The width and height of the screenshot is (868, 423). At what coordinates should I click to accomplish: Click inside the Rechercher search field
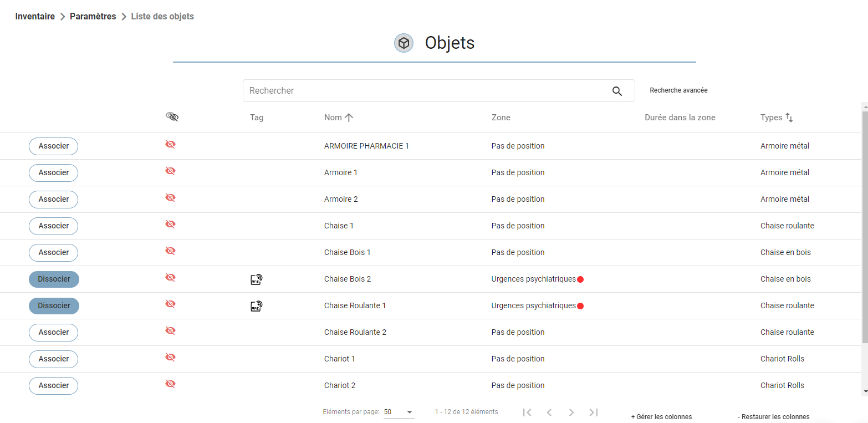pyautogui.click(x=427, y=91)
